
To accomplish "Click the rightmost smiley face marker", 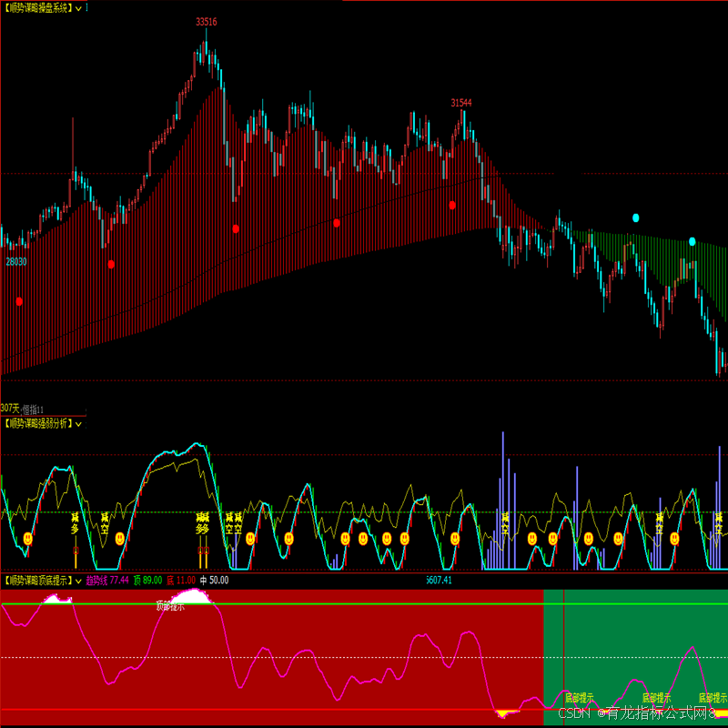I will click(x=674, y=539).
